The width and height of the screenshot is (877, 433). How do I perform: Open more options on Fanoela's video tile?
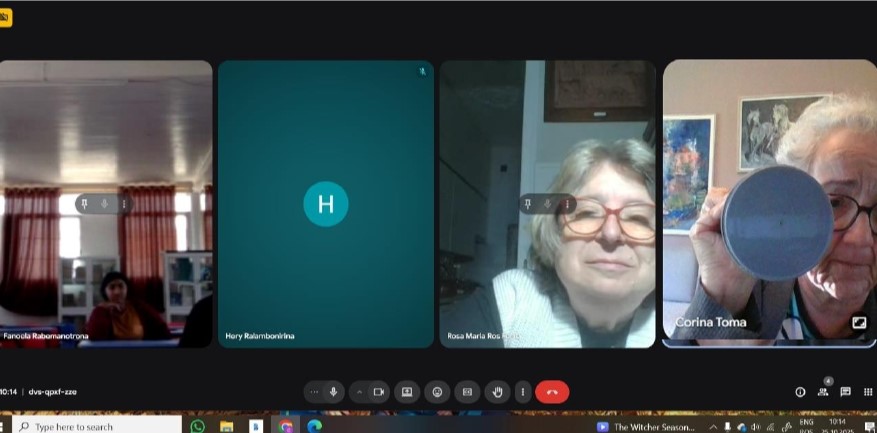(x=124, y=204)
